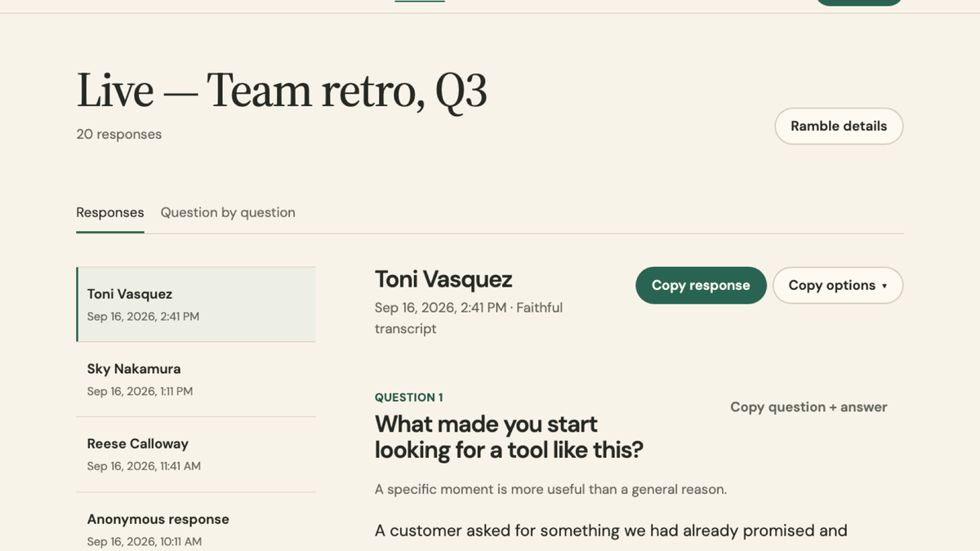Switch to the Responses tab

click(110, 212)
